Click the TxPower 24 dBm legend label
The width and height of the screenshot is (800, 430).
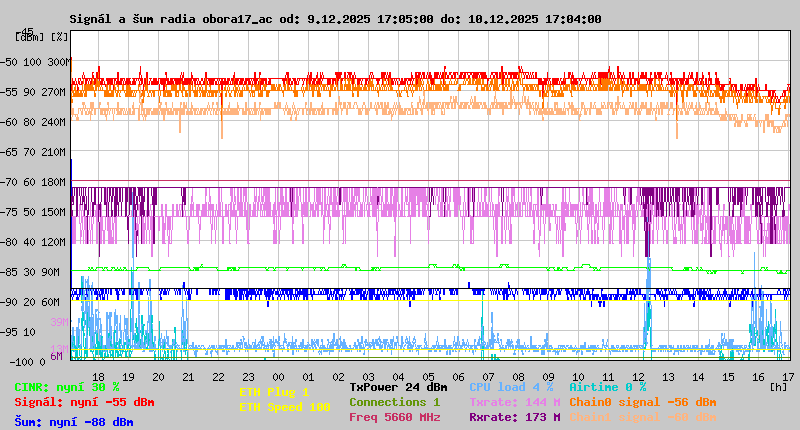point(398,387)
